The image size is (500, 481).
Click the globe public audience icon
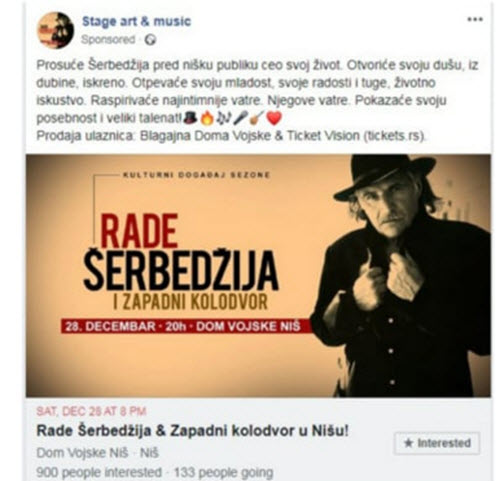[x=150, y=40]
